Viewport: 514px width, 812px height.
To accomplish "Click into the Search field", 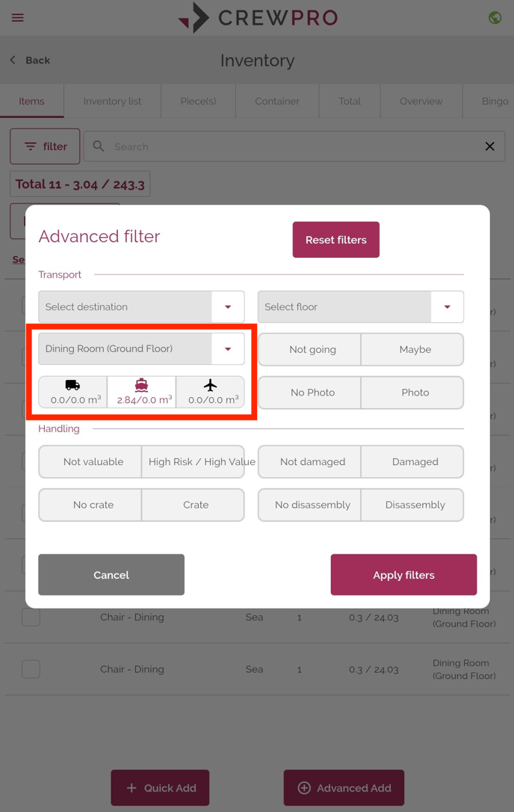I will click(x=294, y=147).
